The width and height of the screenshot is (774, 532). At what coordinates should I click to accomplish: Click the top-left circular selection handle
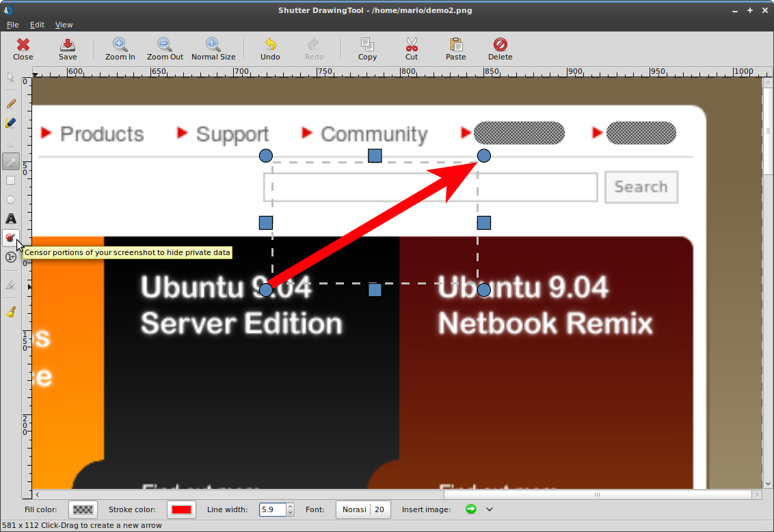coord(265,156)
